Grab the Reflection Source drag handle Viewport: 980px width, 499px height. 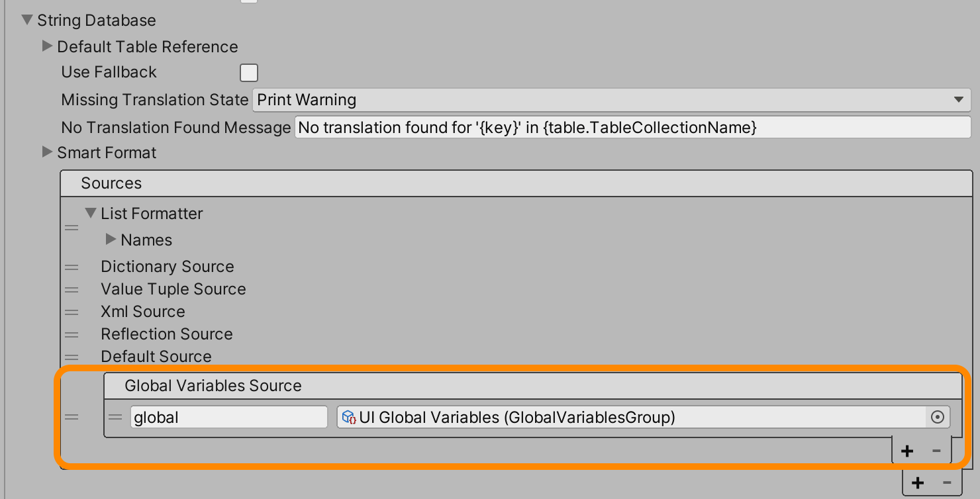72,334
